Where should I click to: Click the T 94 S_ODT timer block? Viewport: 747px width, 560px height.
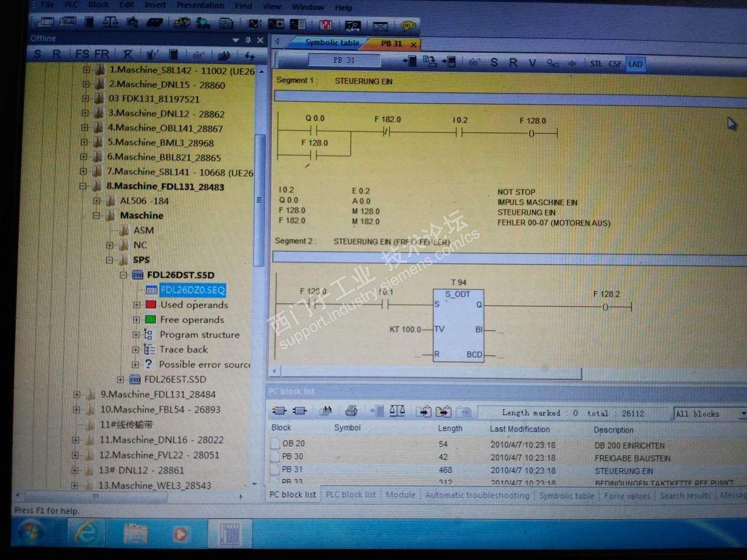coord(459,325)
